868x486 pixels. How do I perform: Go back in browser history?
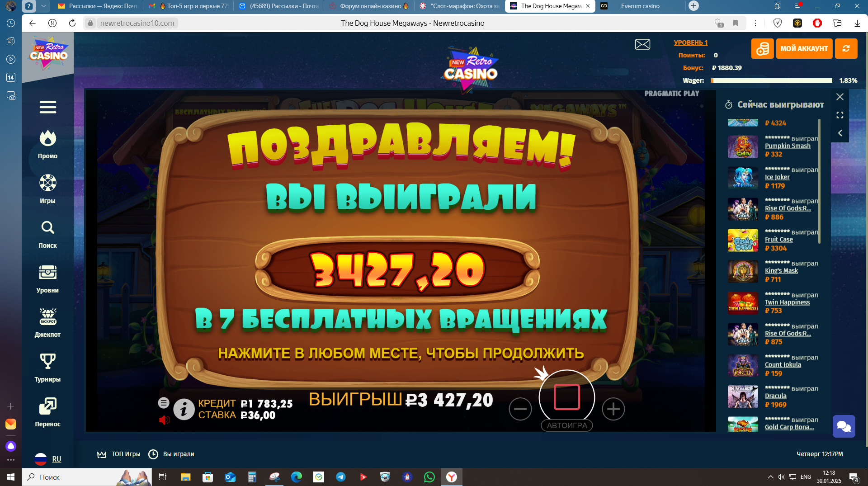(x=33, y=23)
